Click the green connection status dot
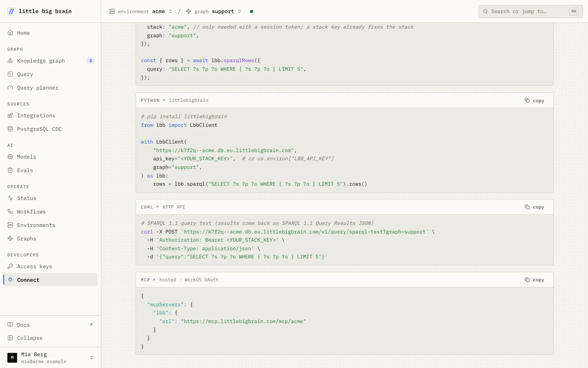Image resolution: width=588 pixels, height=368 pixels. [251, 11]
